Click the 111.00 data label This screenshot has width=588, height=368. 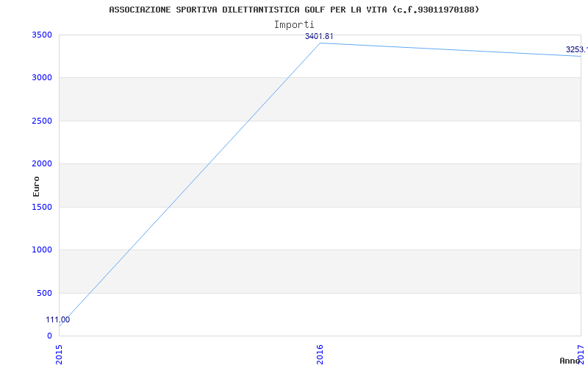pyautogui.click(x=58, y=320)
